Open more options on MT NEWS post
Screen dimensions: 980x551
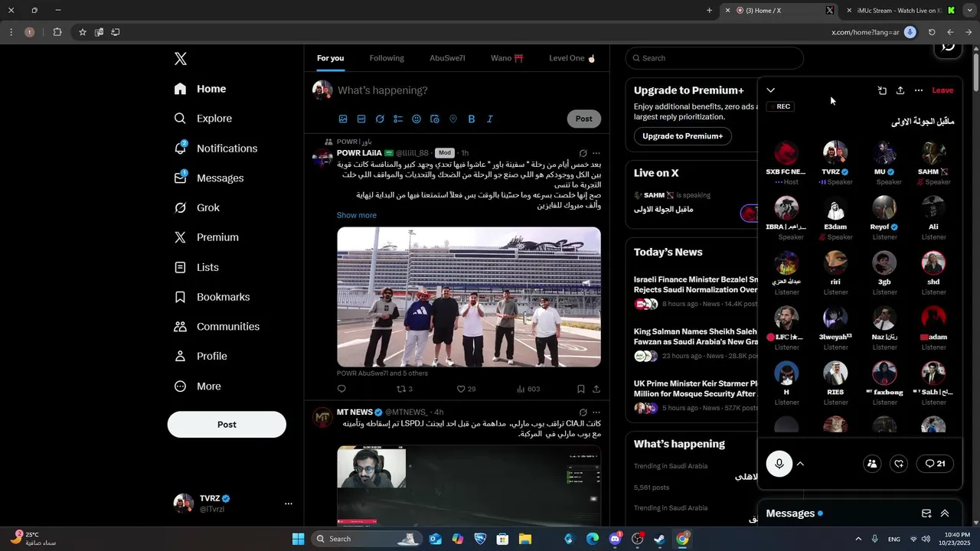596,412
